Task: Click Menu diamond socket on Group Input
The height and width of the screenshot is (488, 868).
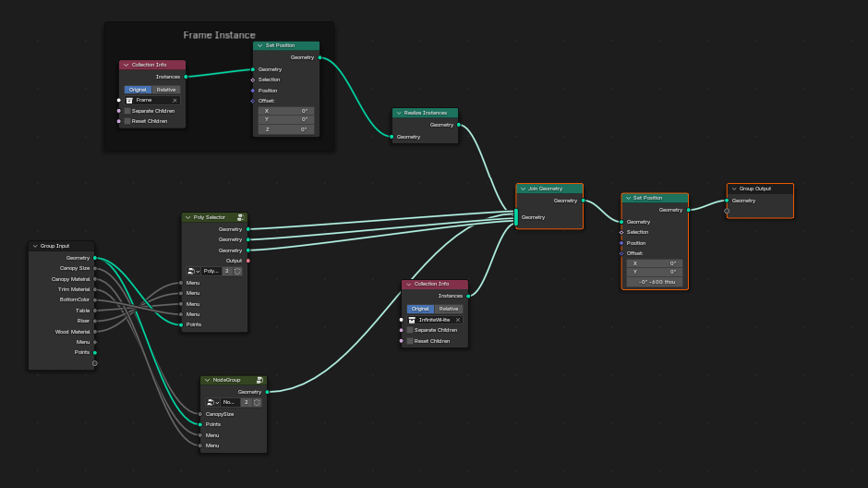Action: (95, 342)
